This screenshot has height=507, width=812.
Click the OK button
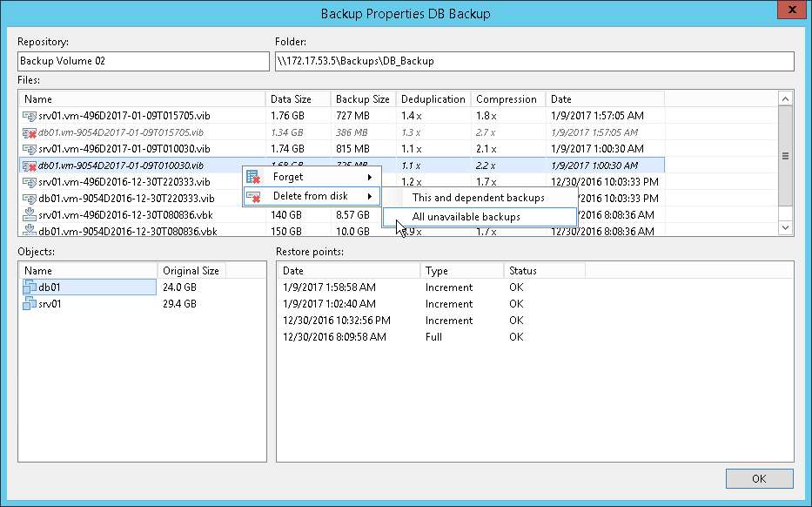point(759,478)
